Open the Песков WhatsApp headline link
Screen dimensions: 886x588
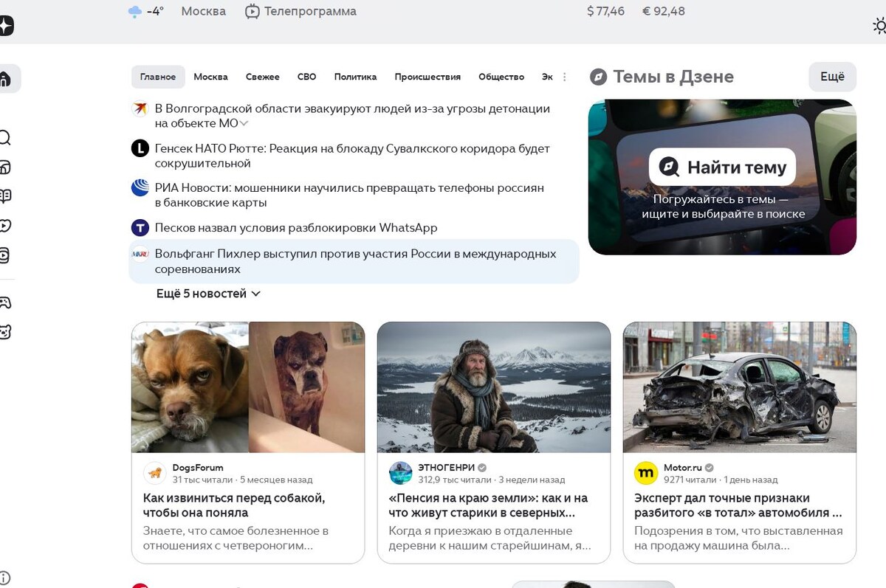(295, 228)
